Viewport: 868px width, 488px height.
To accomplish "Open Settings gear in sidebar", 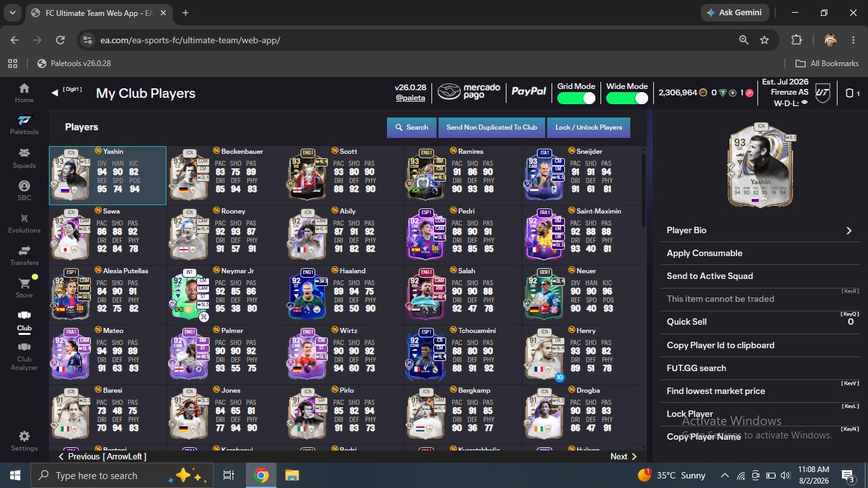I will click(24, 440).
